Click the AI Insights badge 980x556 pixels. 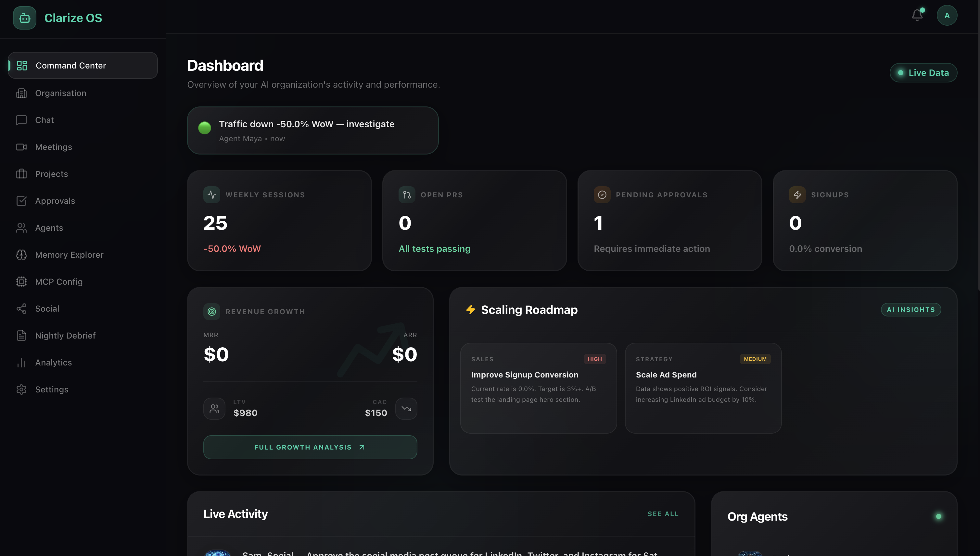click(910, 310)
